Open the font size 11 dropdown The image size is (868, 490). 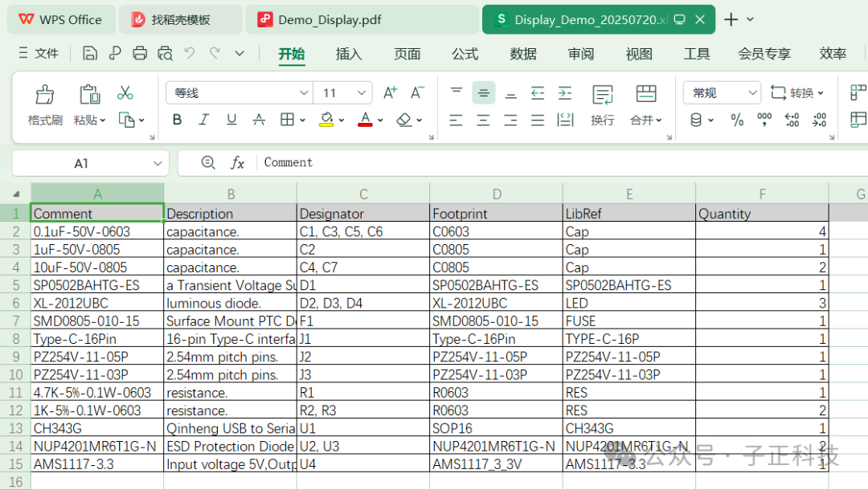coord(361,92)
